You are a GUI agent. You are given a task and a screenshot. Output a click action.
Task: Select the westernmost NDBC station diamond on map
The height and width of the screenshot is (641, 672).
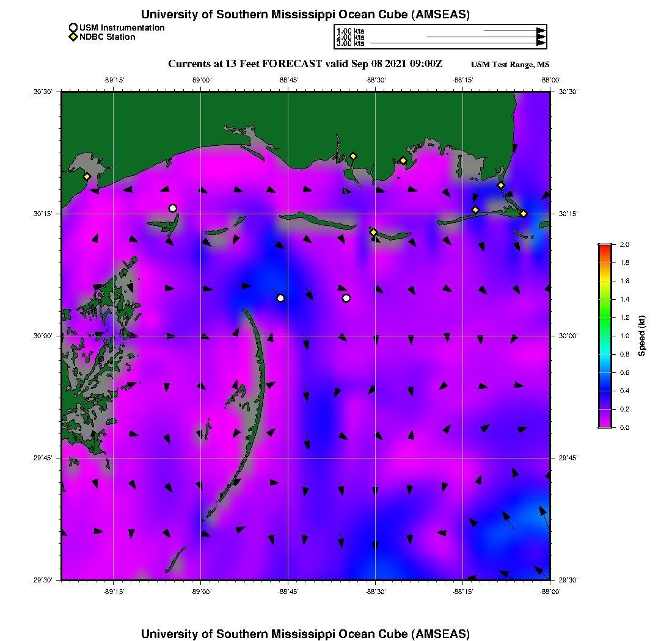[87, 176]
